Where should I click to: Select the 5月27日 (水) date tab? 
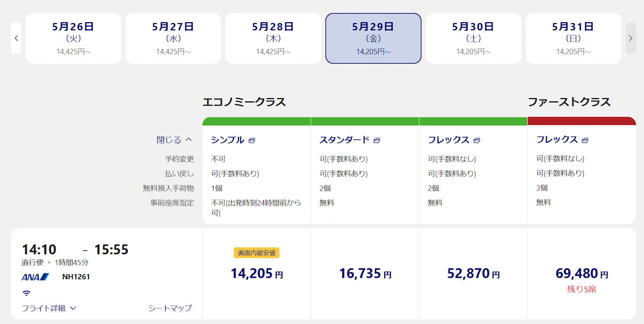pos(173,38)
